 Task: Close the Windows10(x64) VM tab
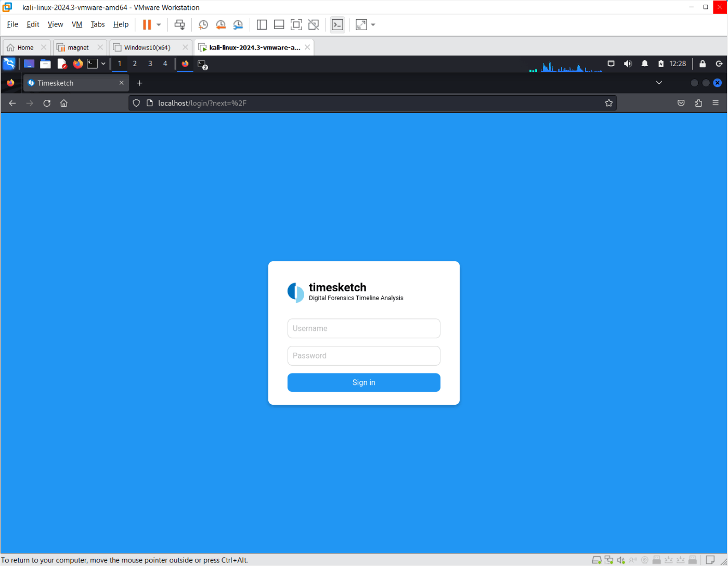tap(185, 47)
